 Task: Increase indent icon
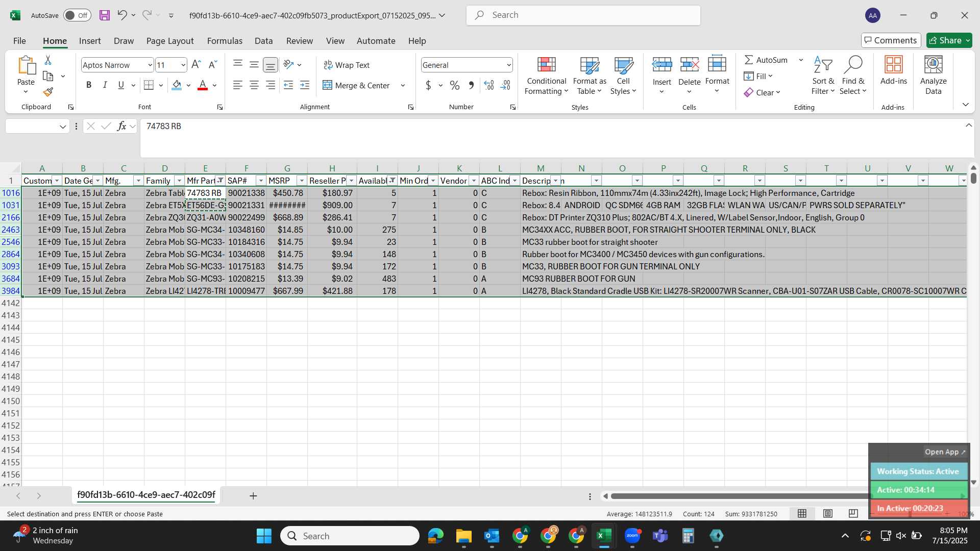pos(305,85)
